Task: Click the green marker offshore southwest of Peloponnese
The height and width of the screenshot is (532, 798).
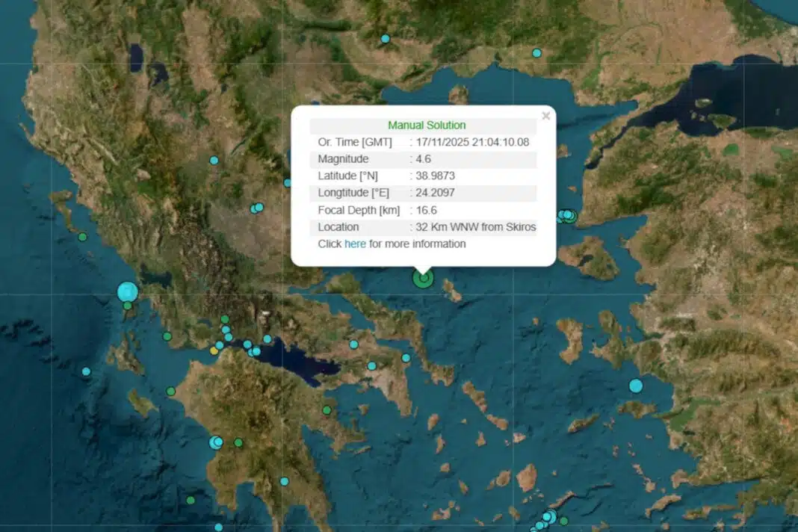Action: click(191, 500)
